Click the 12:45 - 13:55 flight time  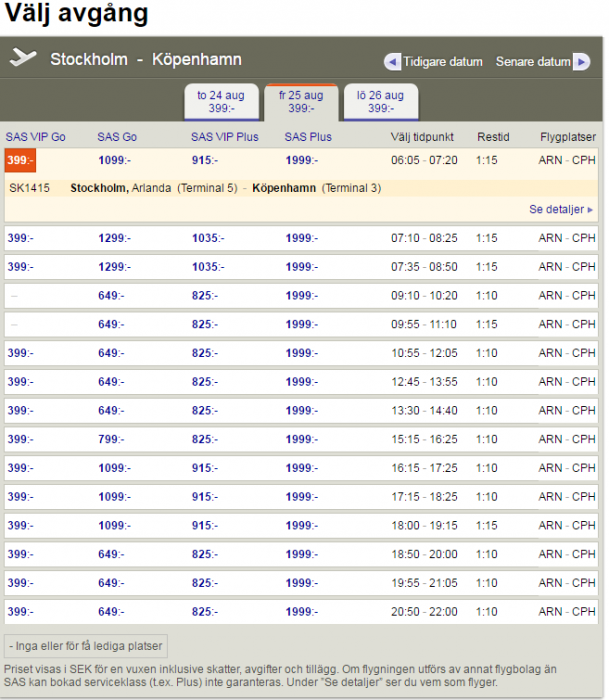424,382
